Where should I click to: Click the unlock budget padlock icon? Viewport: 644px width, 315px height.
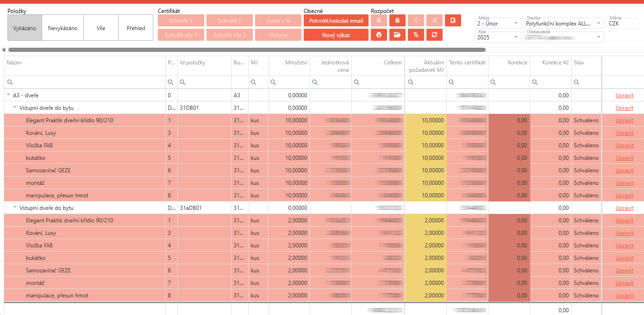(397, 20)
